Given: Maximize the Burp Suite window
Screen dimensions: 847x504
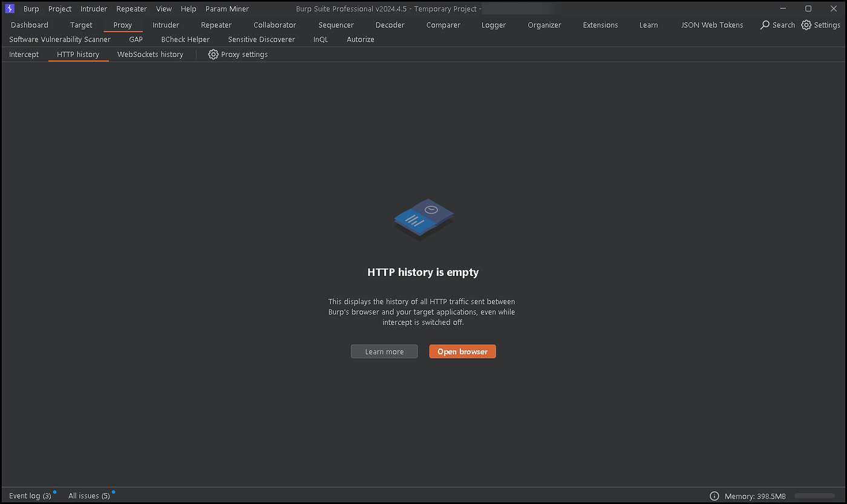Looking at the screenshot, I should (808, 8).
